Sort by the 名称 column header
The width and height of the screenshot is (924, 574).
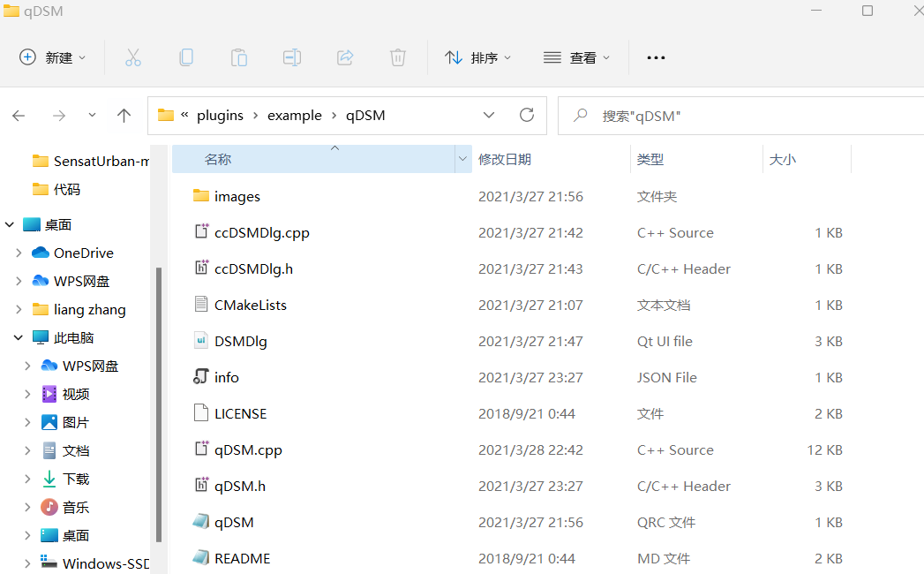pyautogui.click(x=313, y=159)
